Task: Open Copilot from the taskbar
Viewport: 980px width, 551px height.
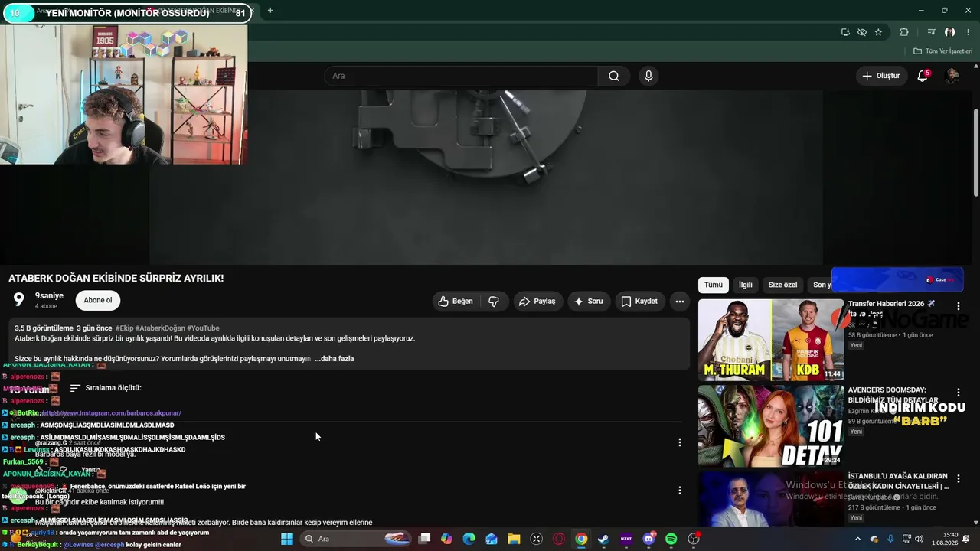Action: coord(446,539)
